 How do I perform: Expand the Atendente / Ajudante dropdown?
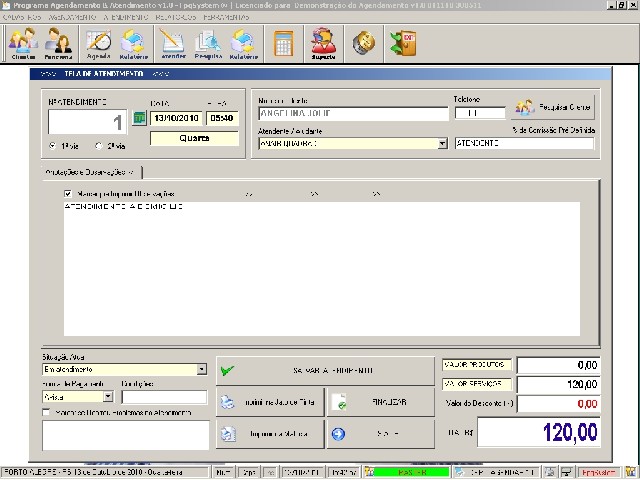[442, 144]
